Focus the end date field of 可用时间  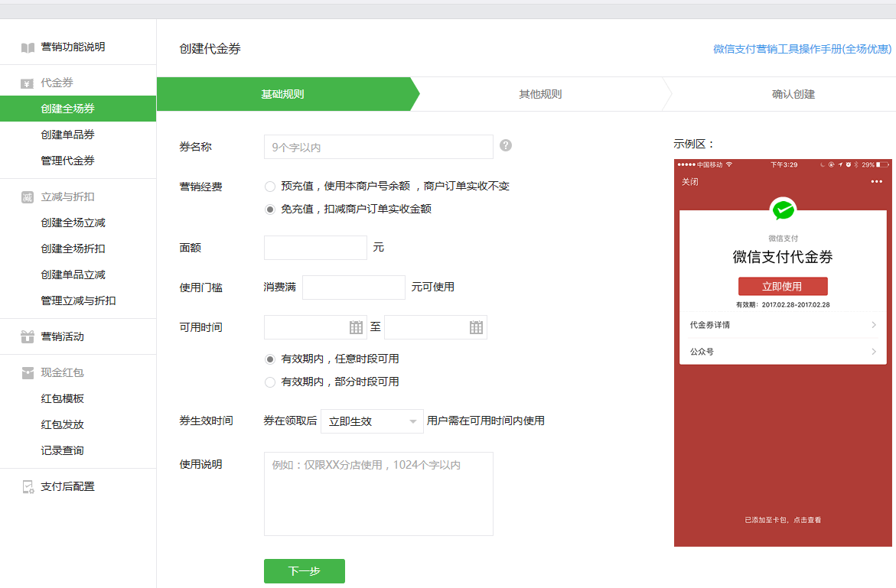point(435,327)
